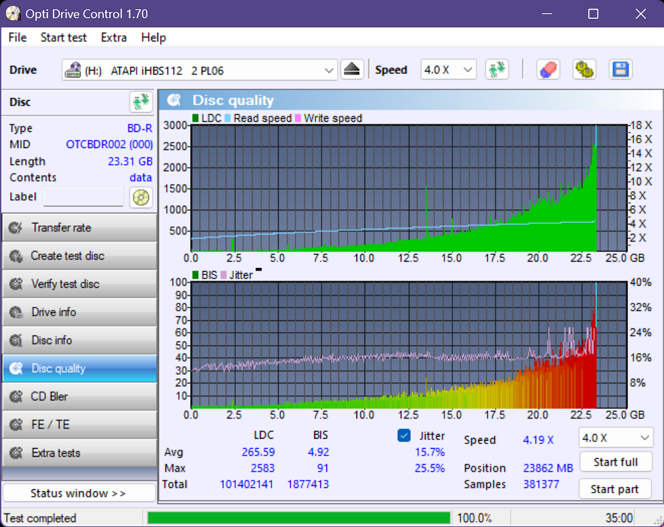Minimize the Opti Drive Control window
Viewport: 664px width, 527px height.
pyautogui.click(x=547, y=14)
